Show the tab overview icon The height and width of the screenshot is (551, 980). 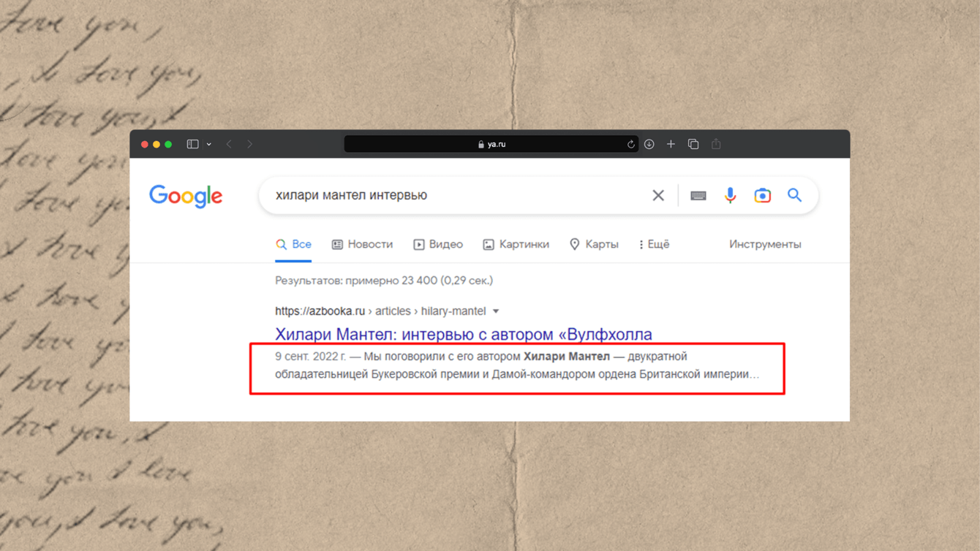(693, 145)
